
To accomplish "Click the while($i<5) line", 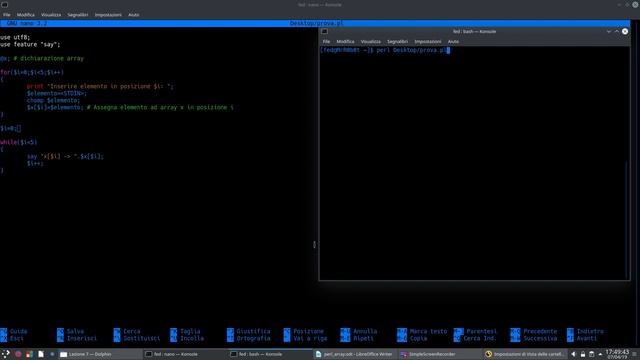I will click(18, 142).
